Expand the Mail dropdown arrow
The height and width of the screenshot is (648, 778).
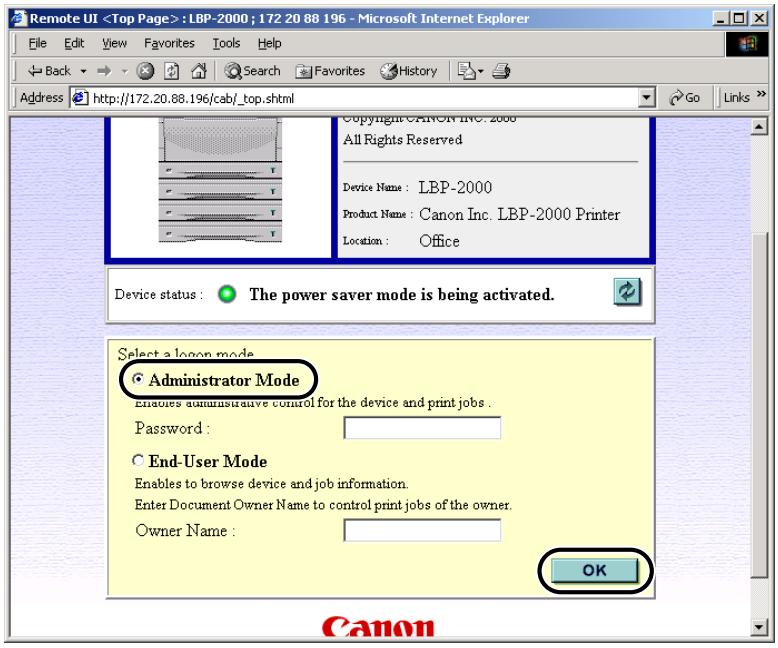(480, 71)
